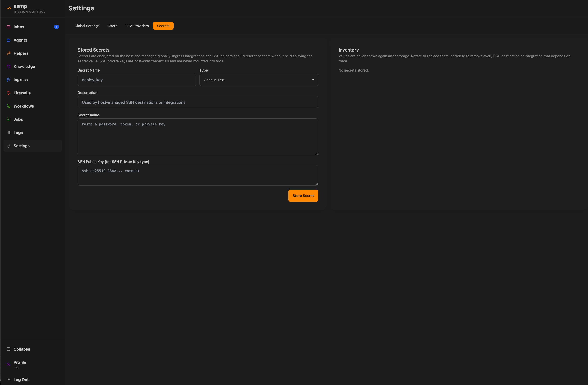Image resolution: width=588 pixels, height=385 pixels.
Task: Click the Profile user icon
Action: [x=8, y=364]
